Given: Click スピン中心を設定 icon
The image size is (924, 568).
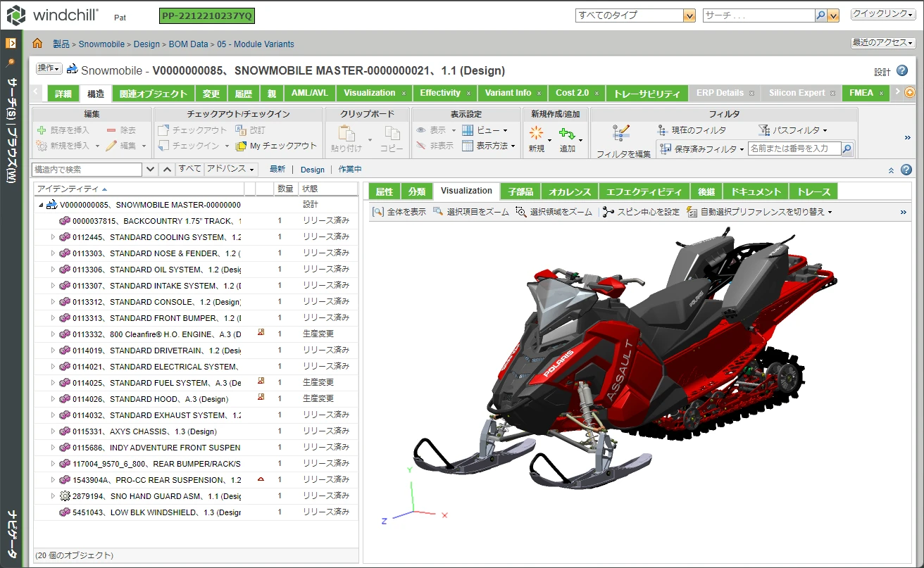Looking at the screenshot, I should pyautogui.click(x=608, y=212).
